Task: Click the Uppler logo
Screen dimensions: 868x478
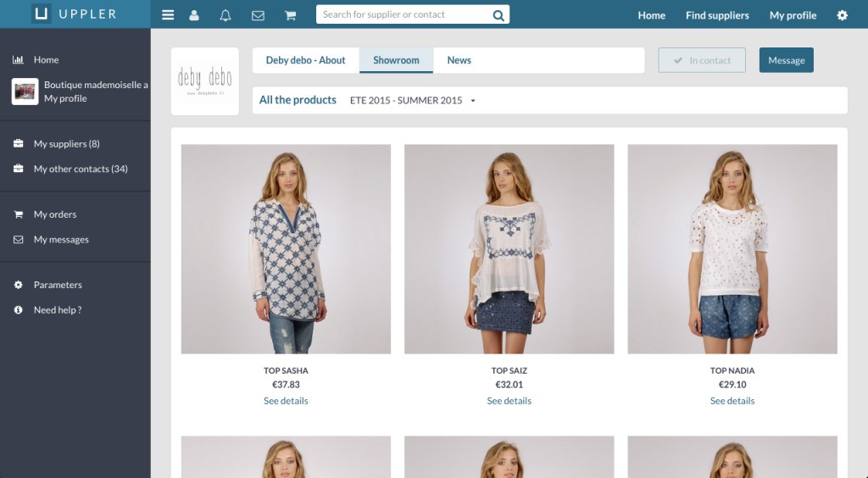Action: pyautogui.click(x=75, y=14)
